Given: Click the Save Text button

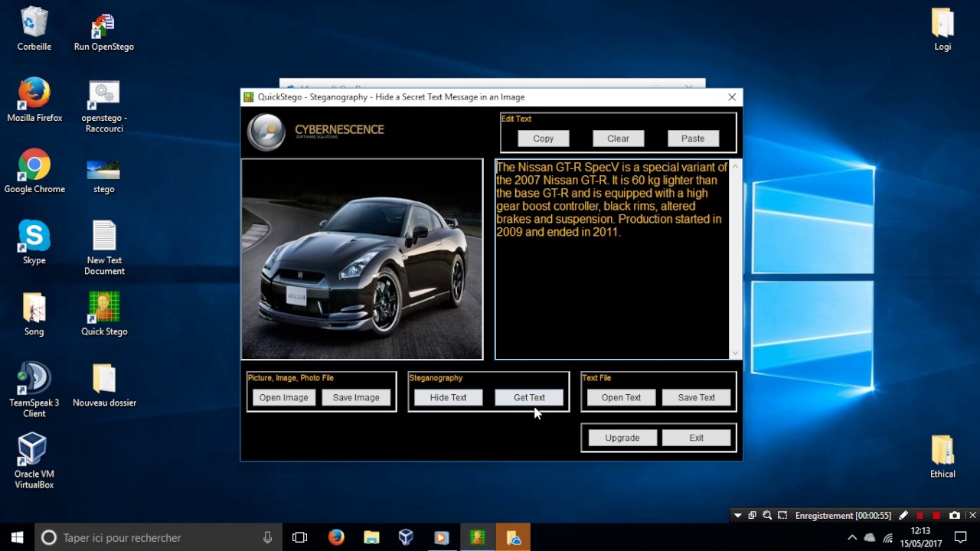Looking at the screenshot, I should click(697, 398).
